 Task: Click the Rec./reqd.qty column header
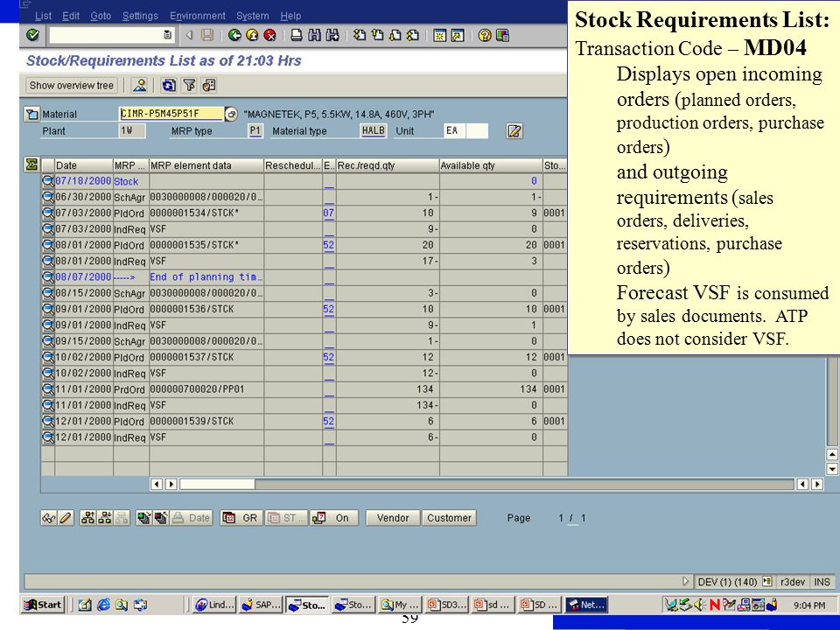click(388, 165)
